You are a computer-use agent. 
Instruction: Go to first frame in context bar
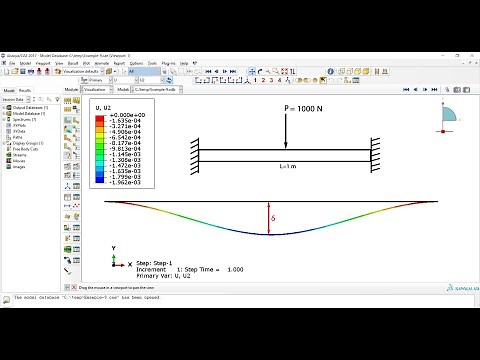click(406, 89)
